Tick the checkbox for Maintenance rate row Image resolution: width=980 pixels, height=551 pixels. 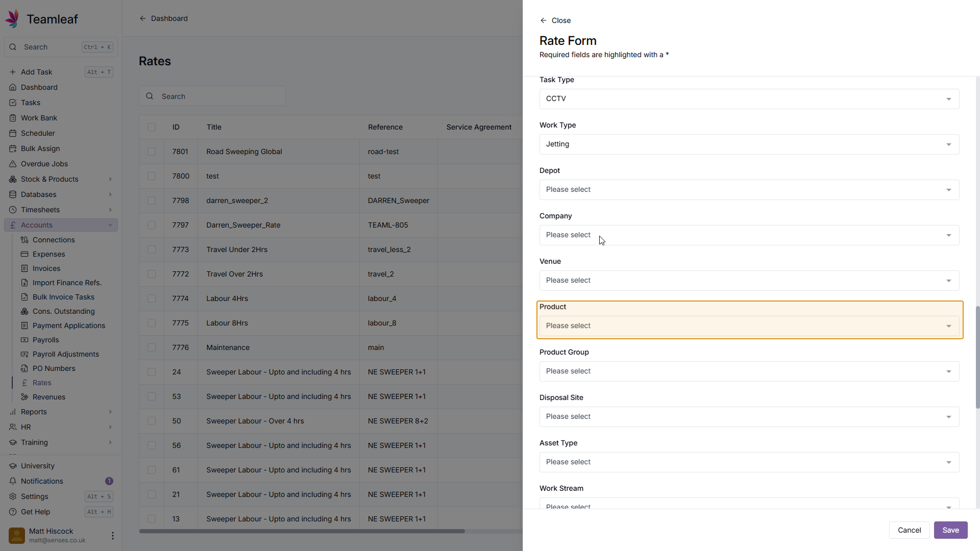pos(152,347)
